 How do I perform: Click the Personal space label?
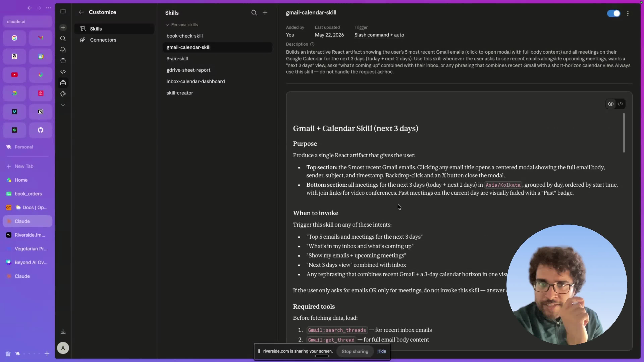tap(24, 147)
